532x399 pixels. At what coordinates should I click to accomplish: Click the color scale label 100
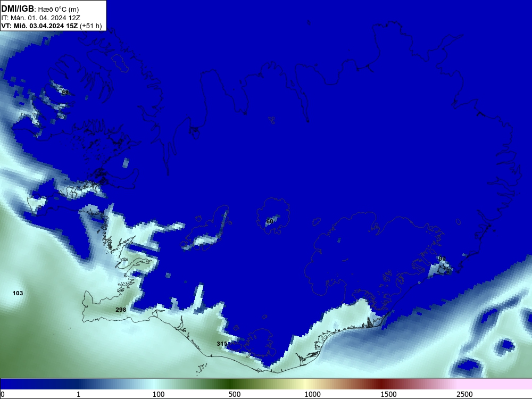click(159, 394)
